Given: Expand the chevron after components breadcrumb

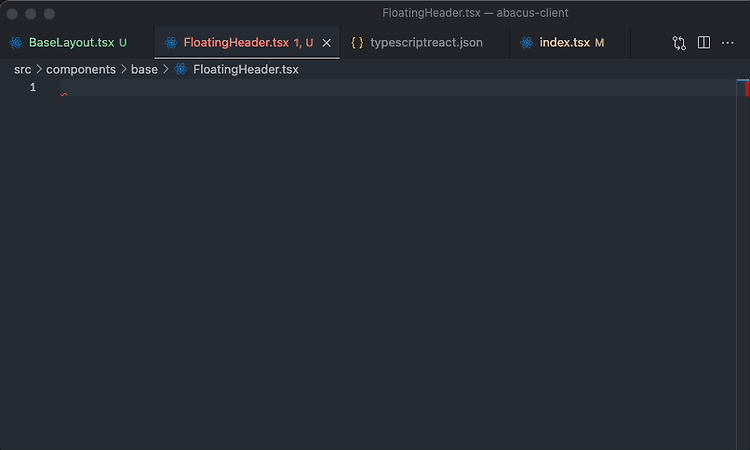Looking at the screenshot, I should (124, 69).
